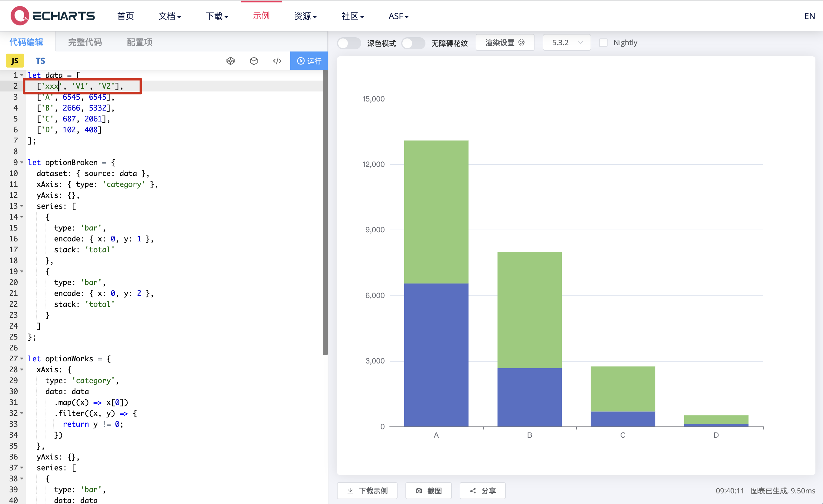
Task: Open render settings via the gear icon
Action: point(521,42)
